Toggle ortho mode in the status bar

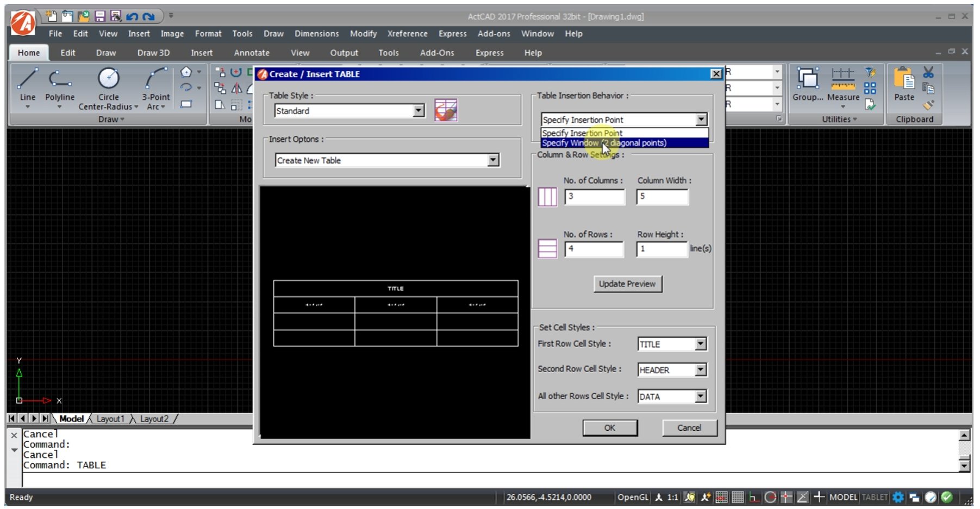pos(753,497)
